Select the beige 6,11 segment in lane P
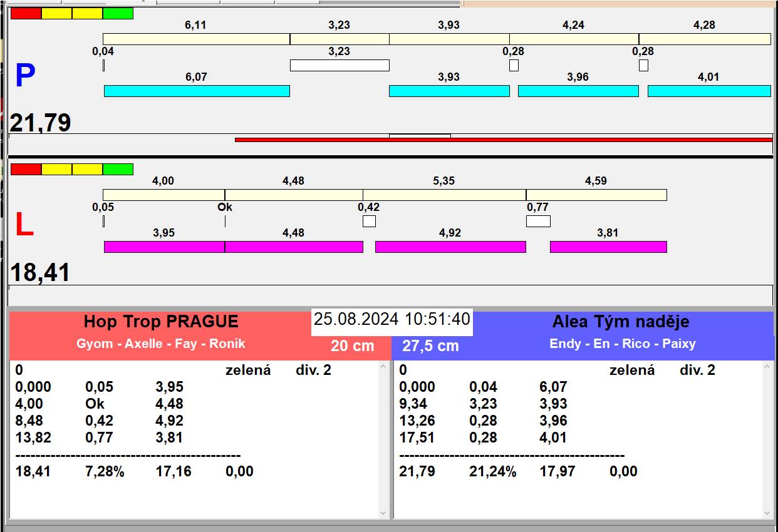The image size is (778, 532). pyautogui.click(x=196, y=39)
